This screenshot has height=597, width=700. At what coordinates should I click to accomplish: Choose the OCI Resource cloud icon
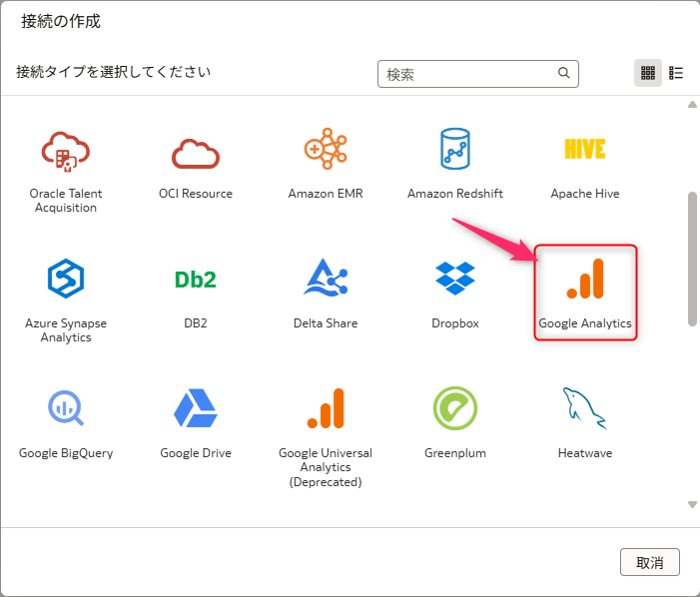click(196, 154)
